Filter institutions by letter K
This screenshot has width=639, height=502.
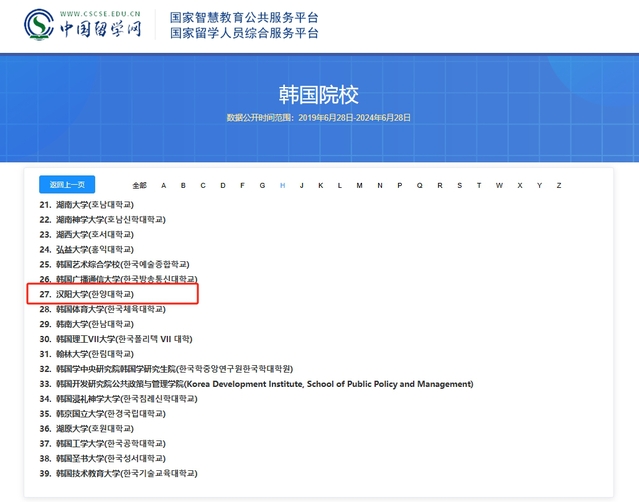point(321,185)
